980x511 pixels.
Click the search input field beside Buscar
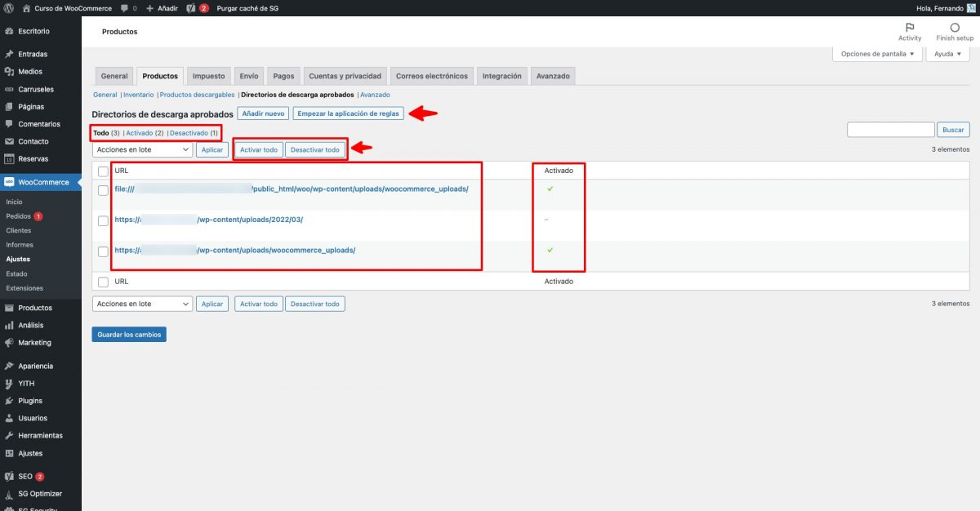coord(890,130)
